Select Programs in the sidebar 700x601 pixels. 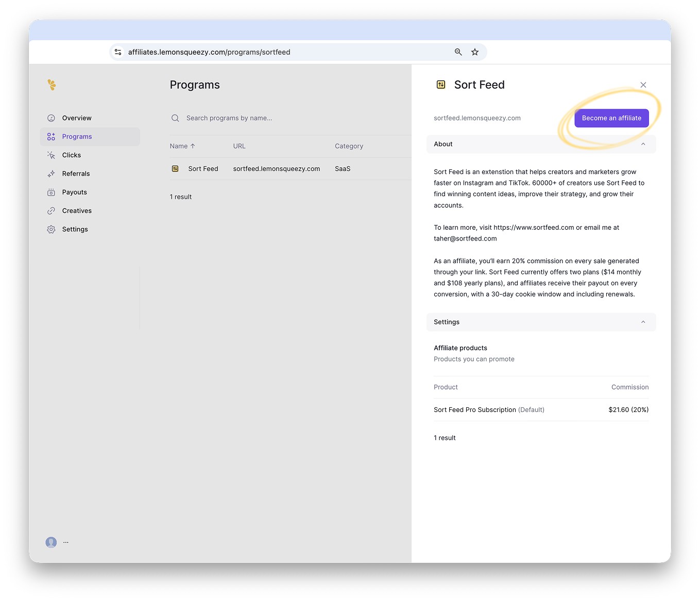tap(90, 136)
